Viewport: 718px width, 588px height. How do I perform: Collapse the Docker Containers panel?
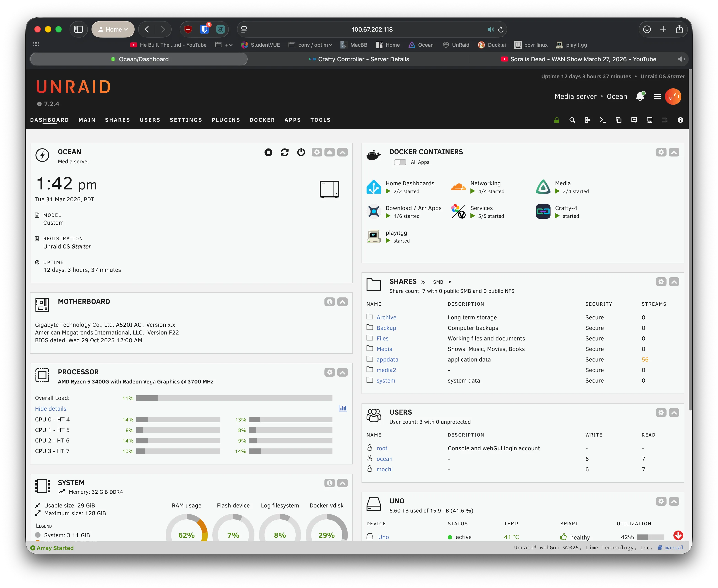tap(674, 152)
